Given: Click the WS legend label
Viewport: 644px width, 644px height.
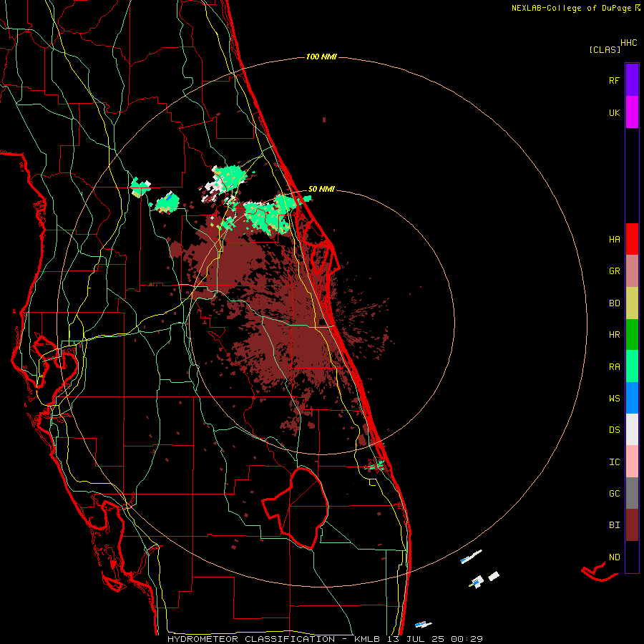Looking at the screenshot, I should click(614, 399).
